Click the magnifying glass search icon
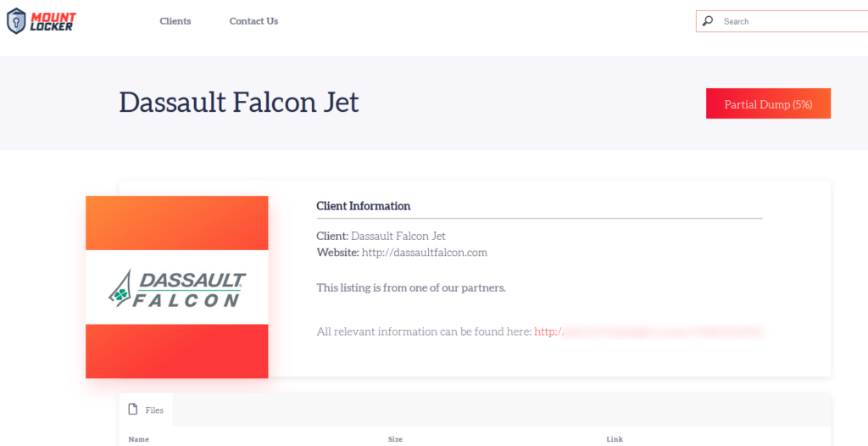Screen dimensions: 868x446 (x=708, y=21)
